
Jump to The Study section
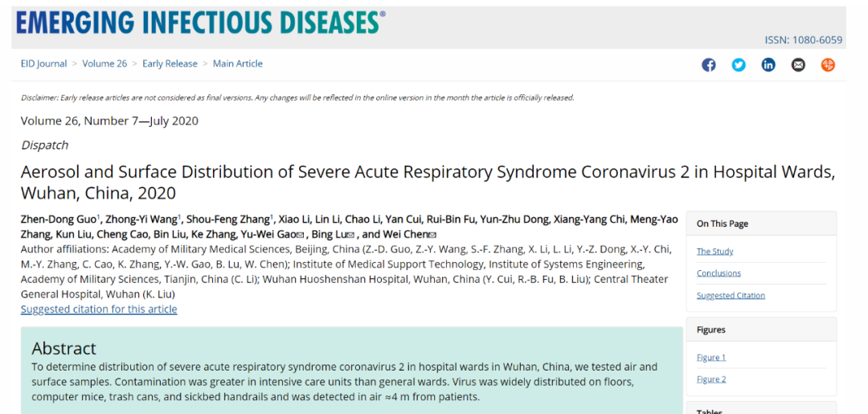714,252
